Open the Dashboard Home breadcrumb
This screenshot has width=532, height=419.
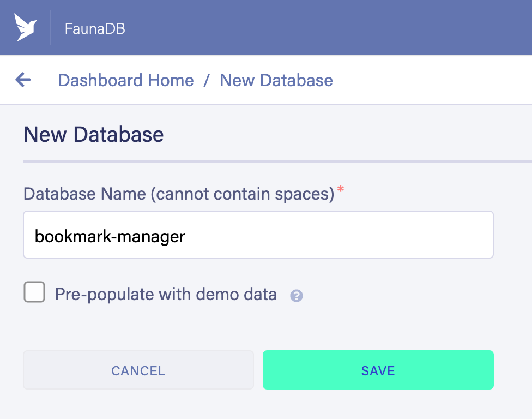pos(126,81)
